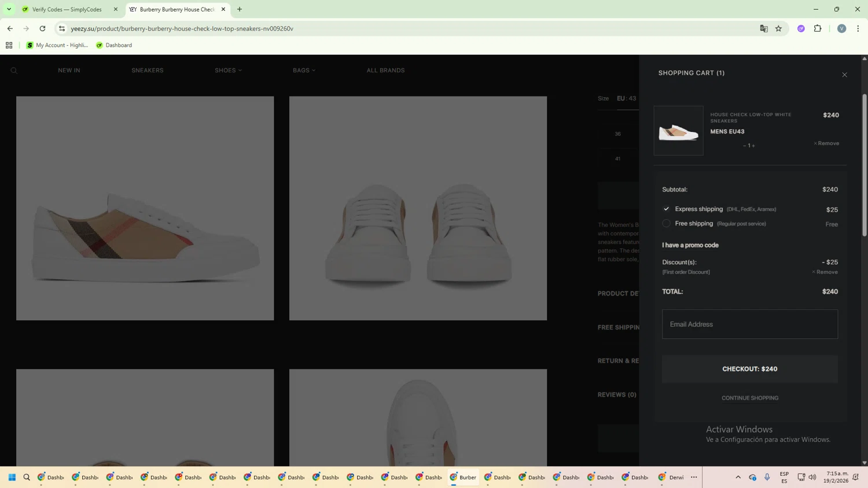868x488 pixels.
Task: Open the New In menu
Action: pyautogui.click(x=69, y=71)
